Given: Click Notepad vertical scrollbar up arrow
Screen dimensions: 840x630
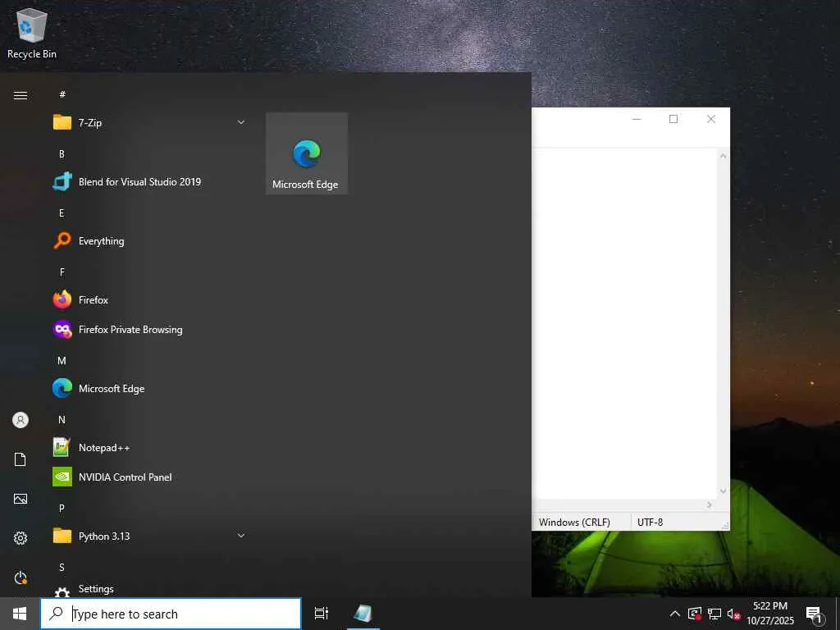Looking at the screenshot, I should coord(724,156).
